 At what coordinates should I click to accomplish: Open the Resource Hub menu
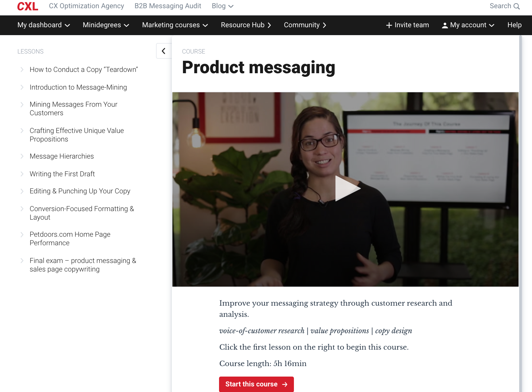point(246,25)
